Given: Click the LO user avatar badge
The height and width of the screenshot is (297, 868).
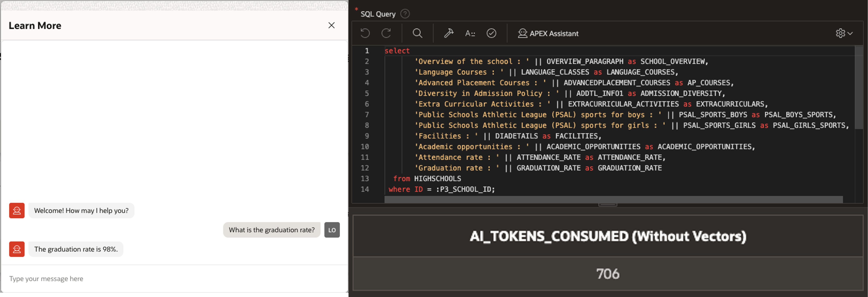Looking at the screenshot, I should [332, 230].
